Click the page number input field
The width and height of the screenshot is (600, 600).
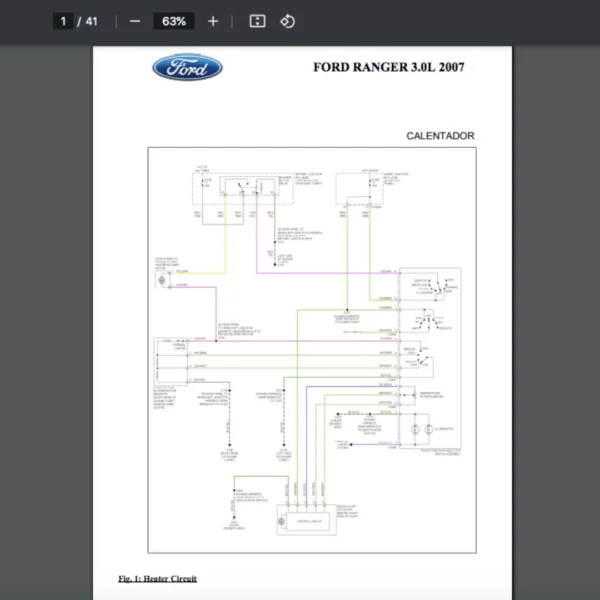pyautogui.click(x=64, y=21)
